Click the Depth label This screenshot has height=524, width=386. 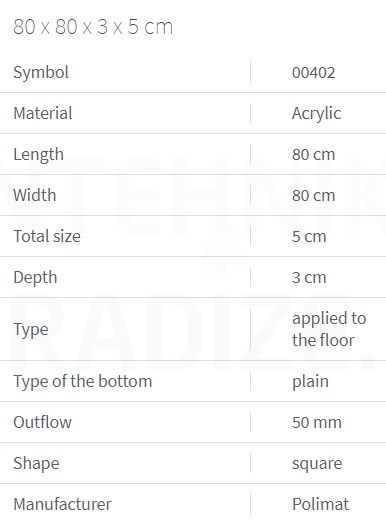coord(35,278)
